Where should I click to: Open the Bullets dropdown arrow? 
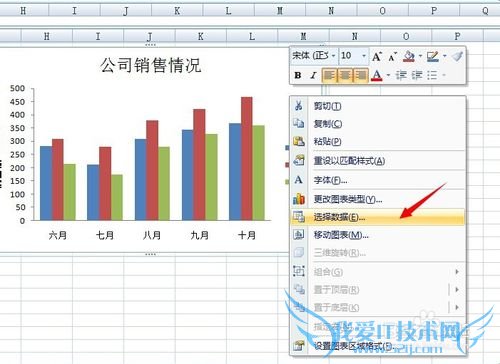(444, 75)
